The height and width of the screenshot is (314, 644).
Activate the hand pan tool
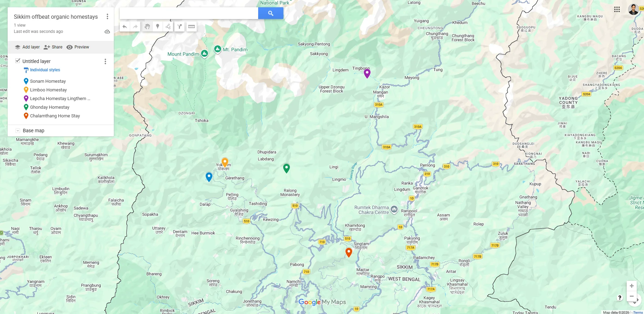(147, 26)
